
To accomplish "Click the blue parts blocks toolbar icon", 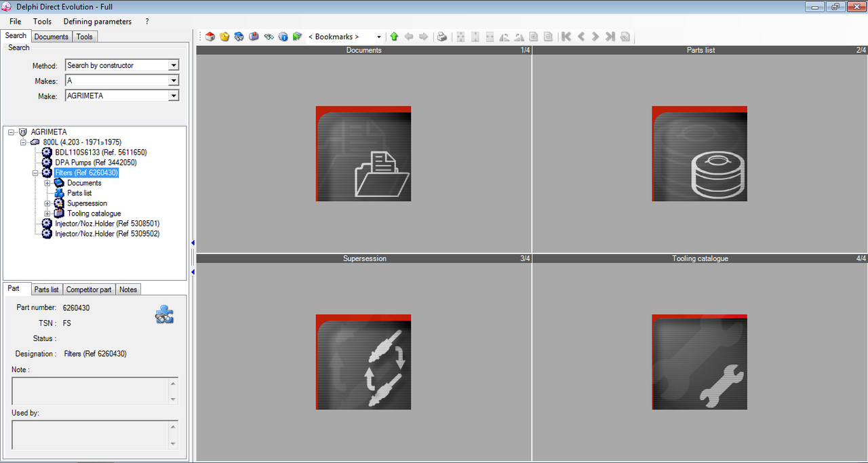I will pos(239,37).
